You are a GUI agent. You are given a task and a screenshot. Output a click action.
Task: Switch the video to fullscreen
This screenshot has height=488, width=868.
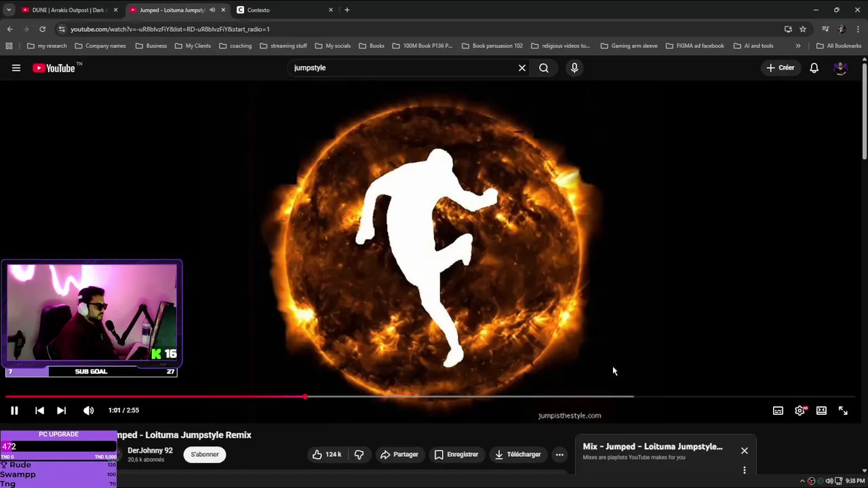tap(843, 410)
